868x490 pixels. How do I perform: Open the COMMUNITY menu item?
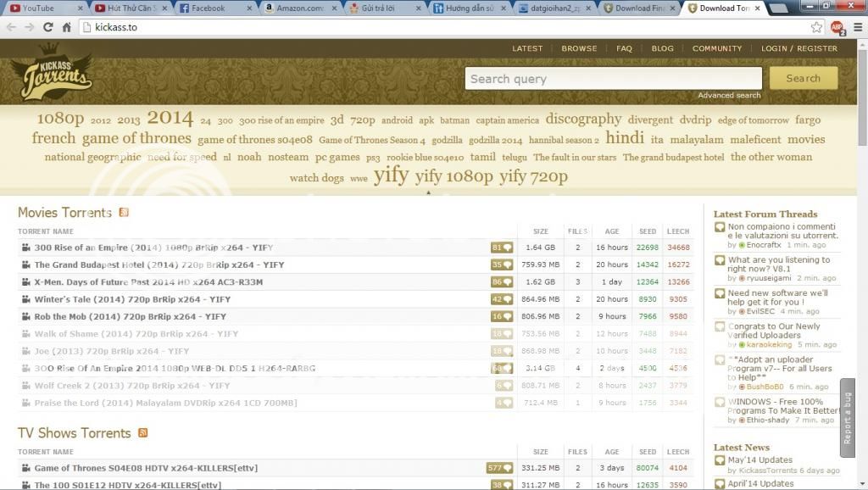[717, 48]
